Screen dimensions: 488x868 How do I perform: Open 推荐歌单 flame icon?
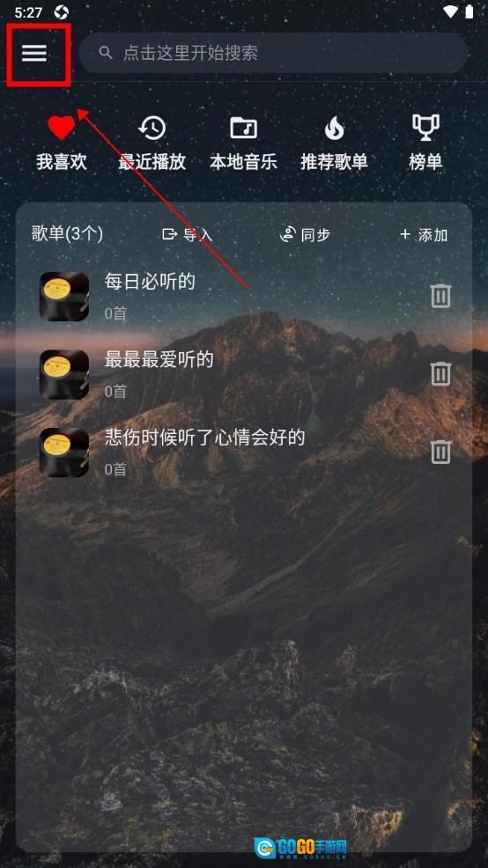coord(334,128)
